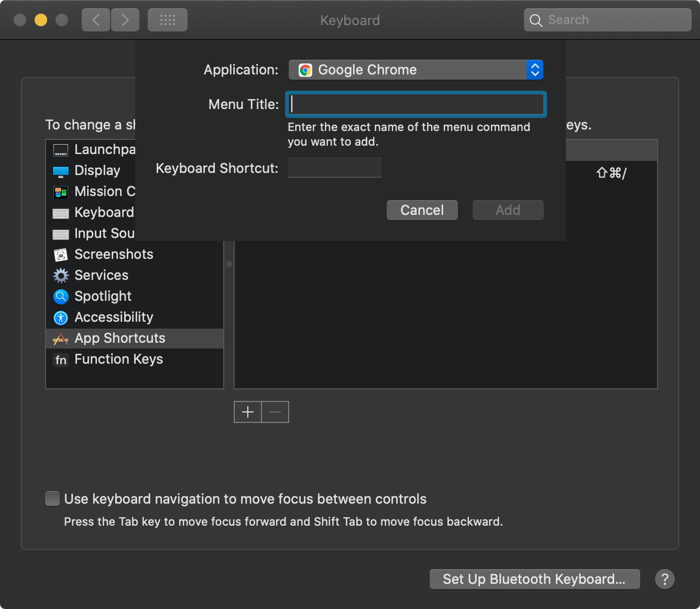Cancel the add shortcut dialog

(x=422, y=210)
